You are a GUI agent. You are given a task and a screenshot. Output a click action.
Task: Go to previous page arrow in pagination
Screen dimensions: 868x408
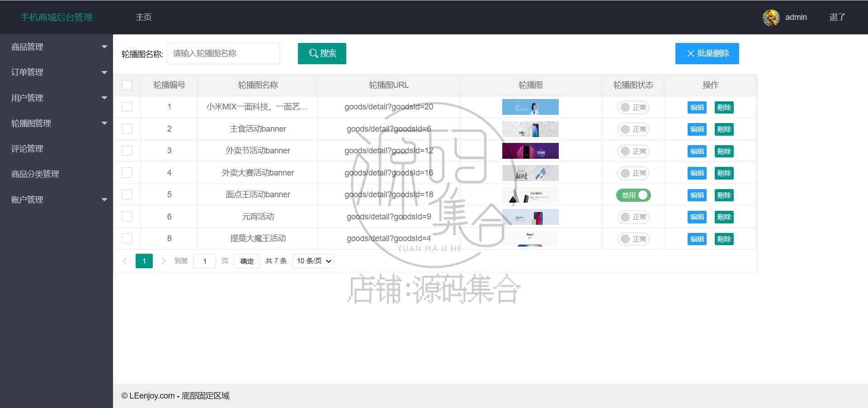click(125, 261)
